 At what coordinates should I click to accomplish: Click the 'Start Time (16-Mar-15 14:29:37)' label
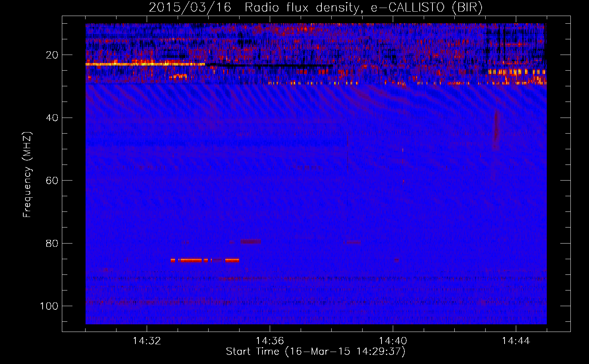click(x=316, y=352)
